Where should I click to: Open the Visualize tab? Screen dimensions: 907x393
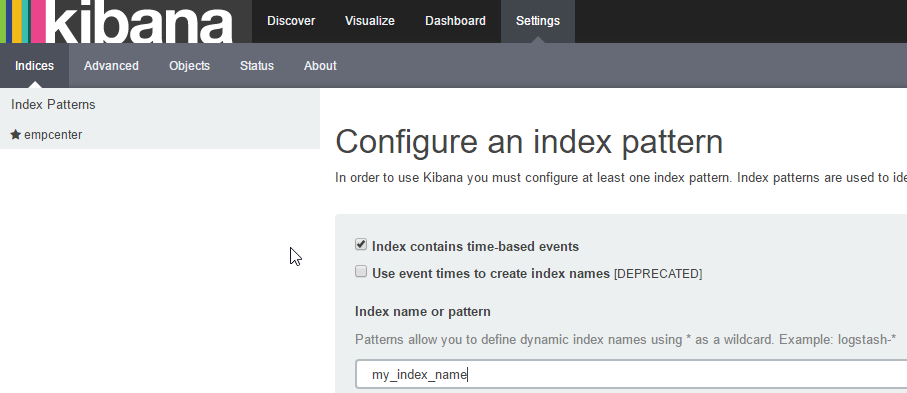370,21
